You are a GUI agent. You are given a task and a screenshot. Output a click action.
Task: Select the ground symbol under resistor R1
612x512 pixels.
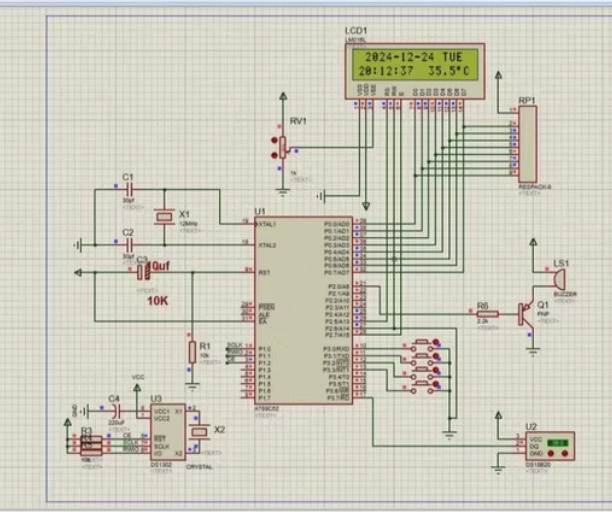click(x=192, y=388)
